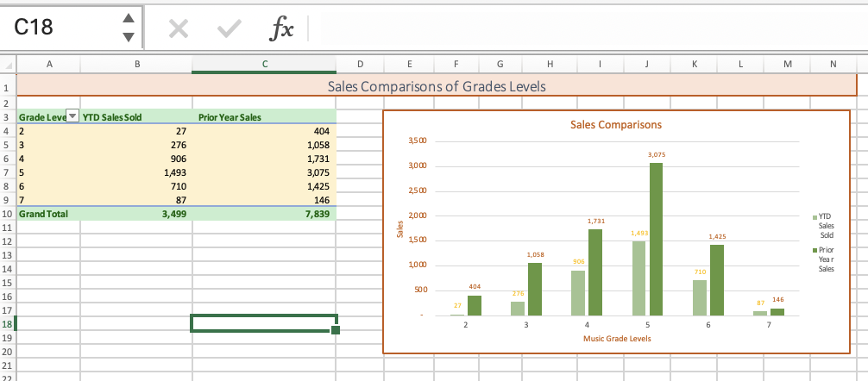Screen dimensions: 868x381
Task: Click the Cancel entry X icon
Action: pos(178,29)
